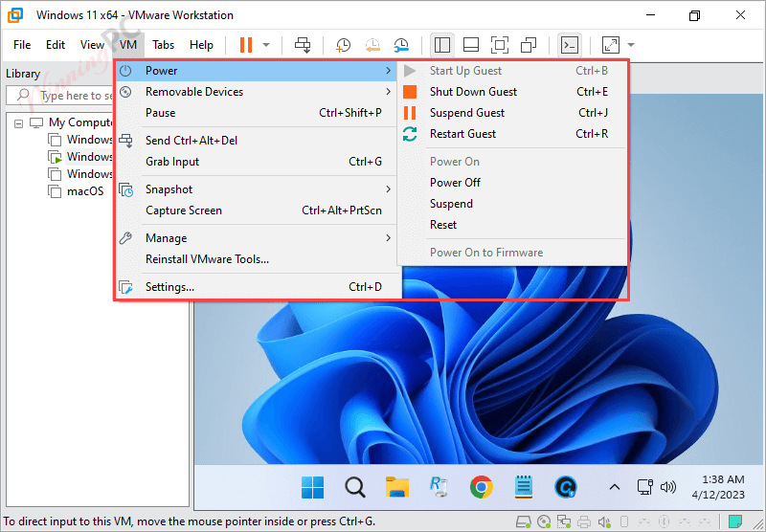Open the File menu
This screenshot has height=532, width=766.
point(22,45)
